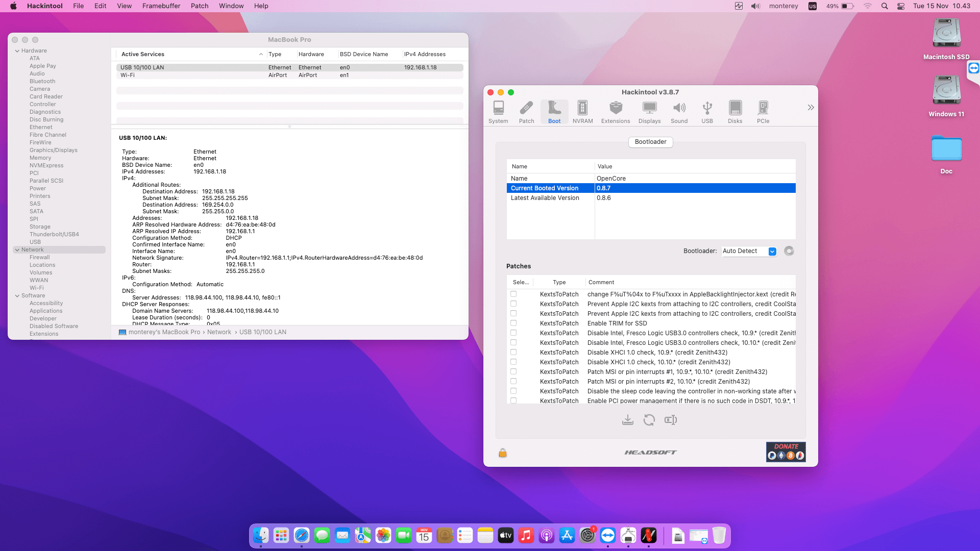
Task: Open the Edit menu
Action: click(101, 6)
